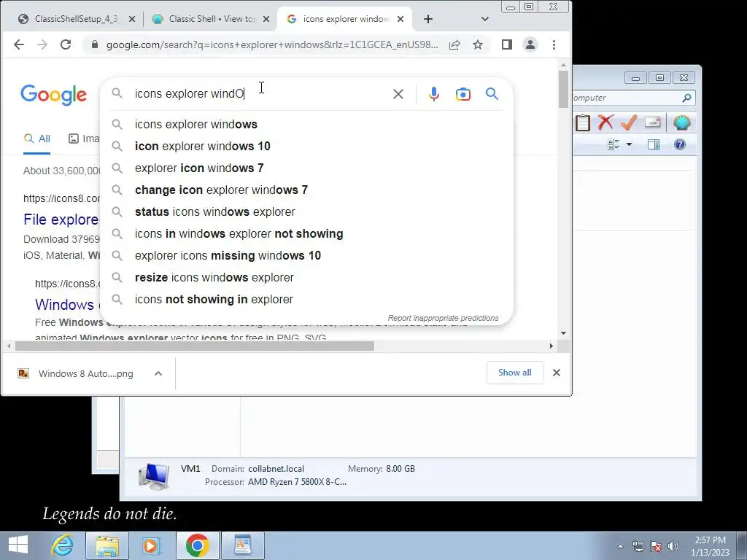This screenshot has width=747, height=560.
Task: Open File Explorer from the taskbar
Action: [107, 545]
